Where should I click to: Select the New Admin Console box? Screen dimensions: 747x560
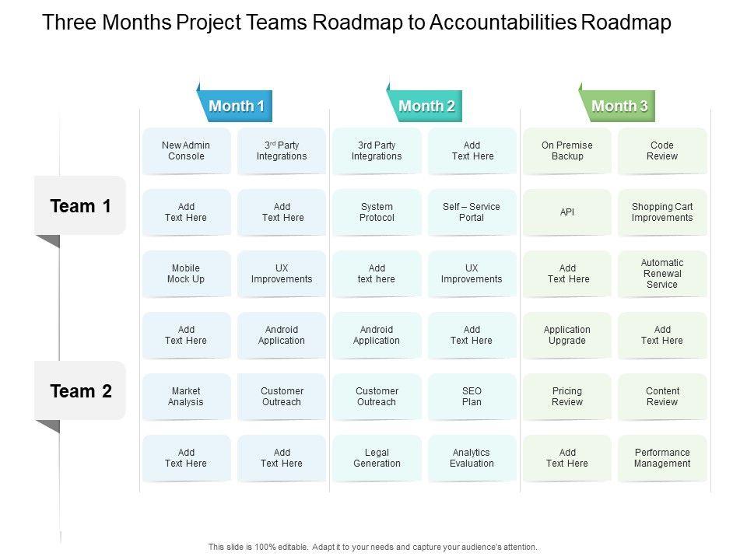pos(186,151)
